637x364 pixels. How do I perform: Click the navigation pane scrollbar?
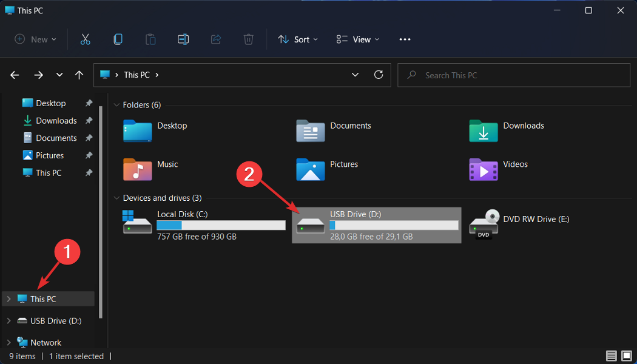[x=101, y=211]
